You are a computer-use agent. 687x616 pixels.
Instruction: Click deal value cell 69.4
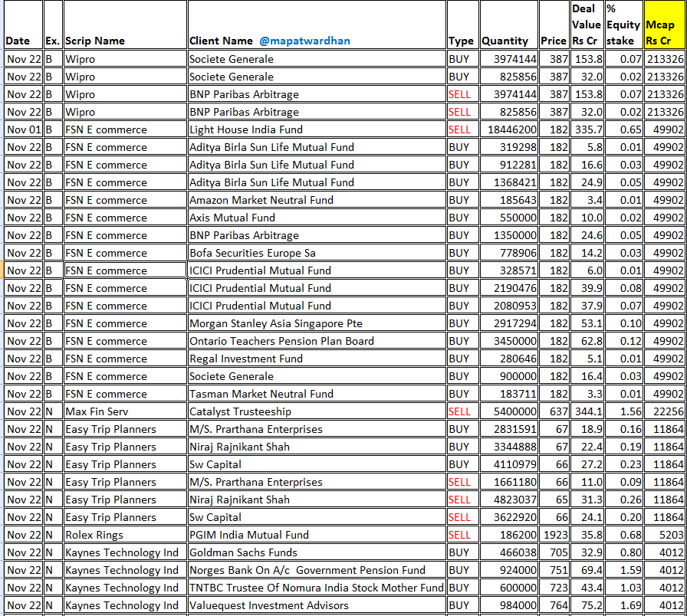pyautogui.click(x=587, y=570)
